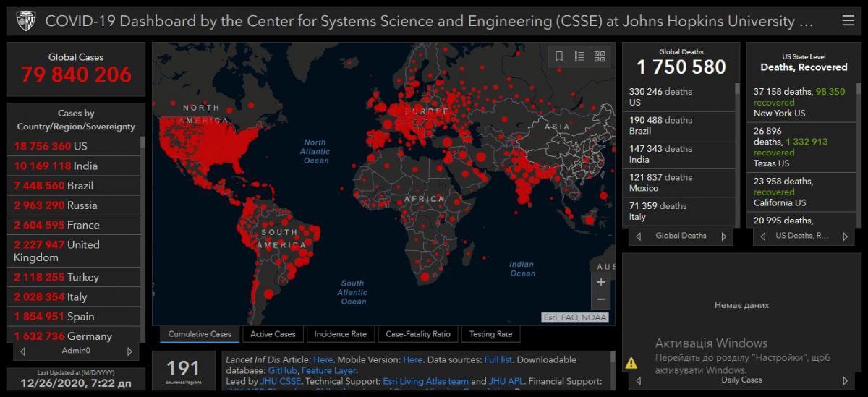Go to previous Admin0 list page arrow
The image size is (868, 397).
(22, 351)
